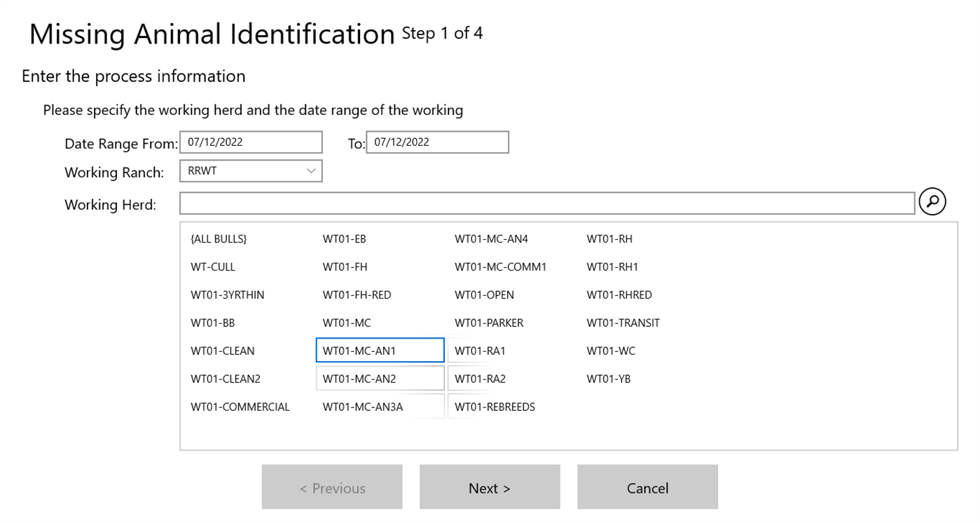This screenshot has height=523, width=980.
Task: Choose the WT01-TRANSIT herd
Action: point(623,323)
